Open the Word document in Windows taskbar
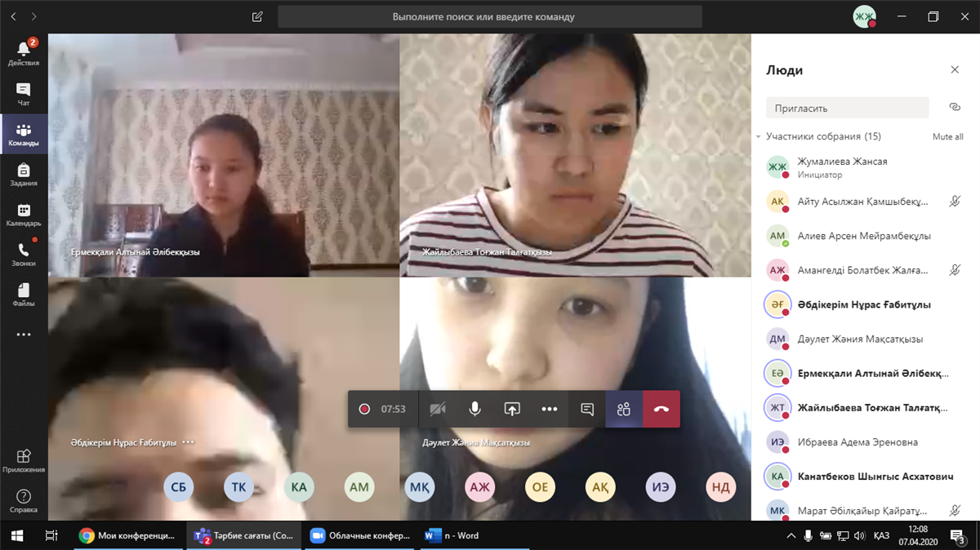The image size is (980, 550). [452, 536]
